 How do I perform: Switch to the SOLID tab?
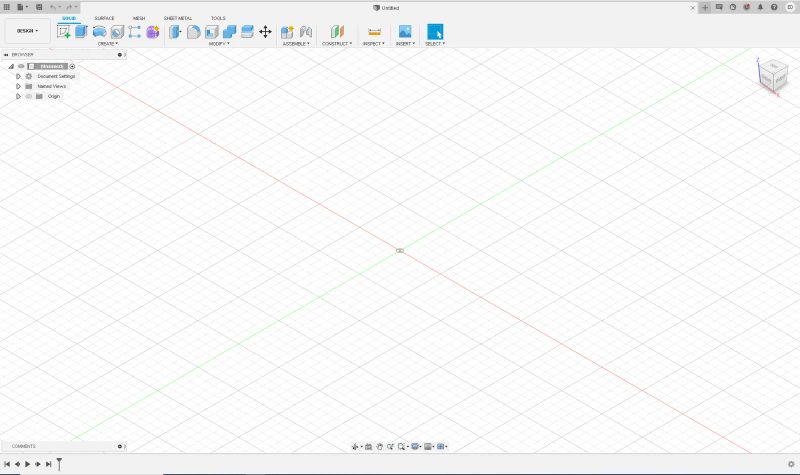69,18
